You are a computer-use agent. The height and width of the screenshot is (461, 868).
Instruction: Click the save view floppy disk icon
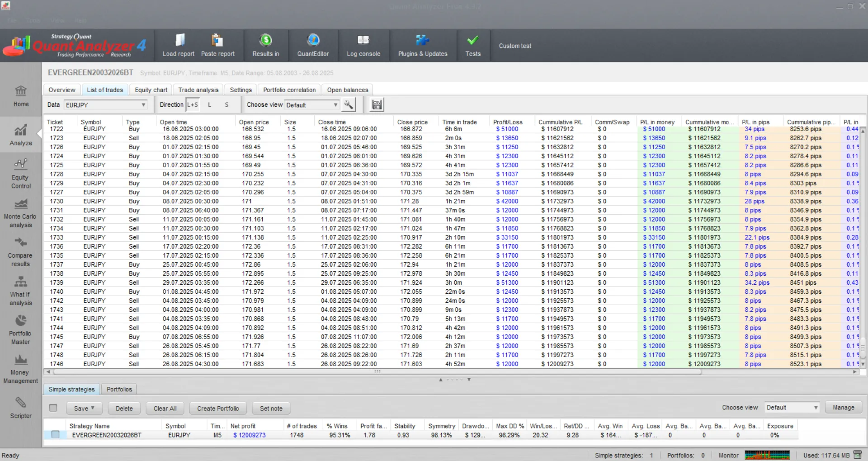point(377,105)
